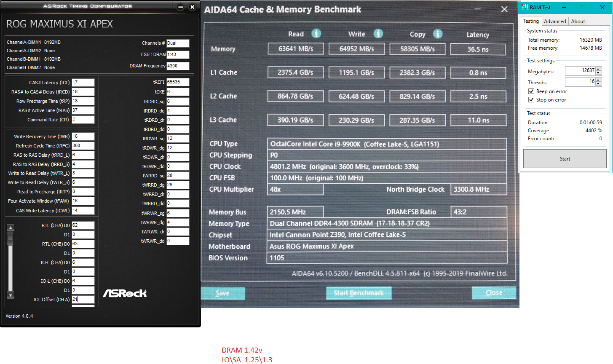Open the About tab in RAM Test
This screenshot has width=613, height=364.
[x=578, y=21]
